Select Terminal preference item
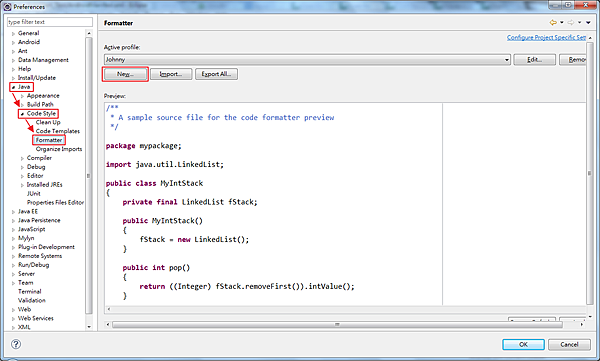 [x=29, y=292]
